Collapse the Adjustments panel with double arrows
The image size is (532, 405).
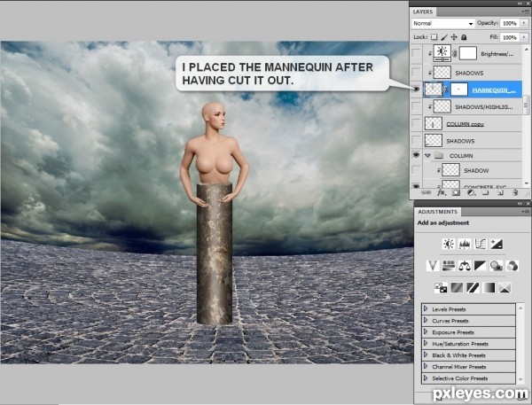coord(520,204)
